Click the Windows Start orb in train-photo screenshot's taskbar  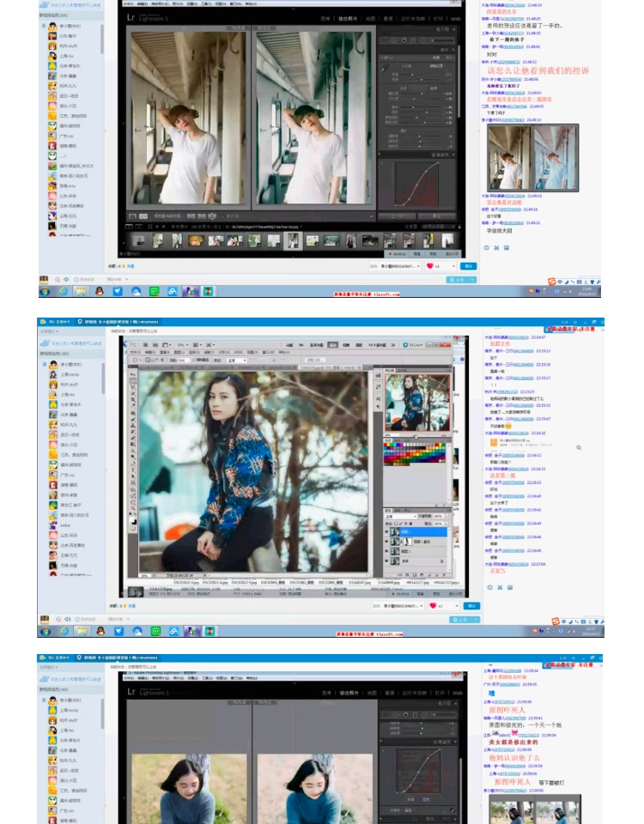[44, 292]
